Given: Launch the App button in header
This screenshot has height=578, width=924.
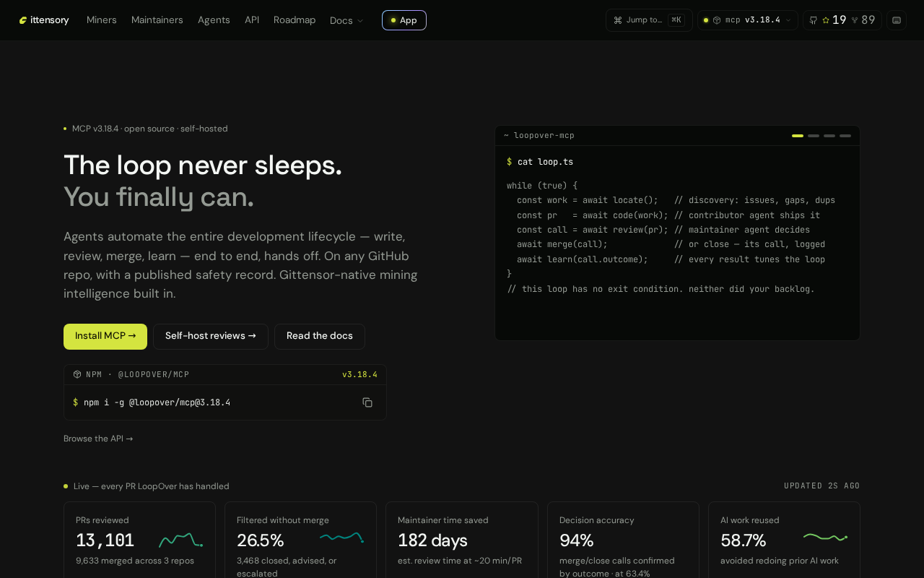Looking at the screenshot, I should (404, 20).
